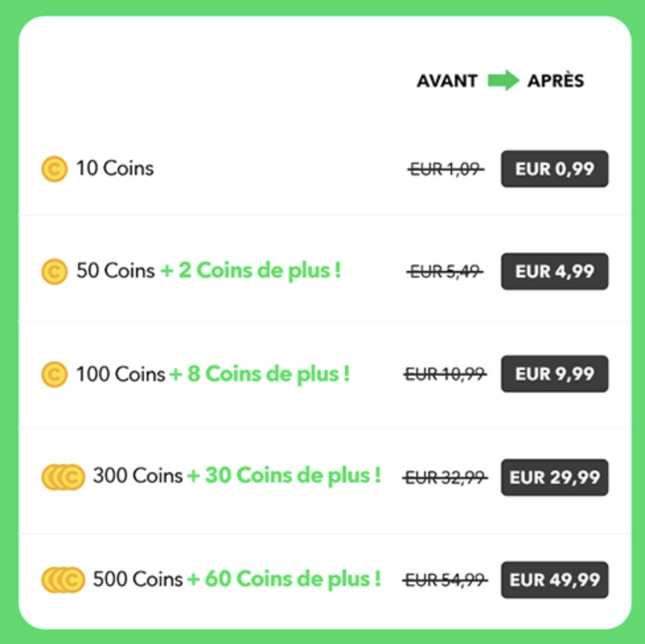The width and height of the screenshot is (645, 644).
Task: Click the AVANT header label
Action: tap(447, 81)
